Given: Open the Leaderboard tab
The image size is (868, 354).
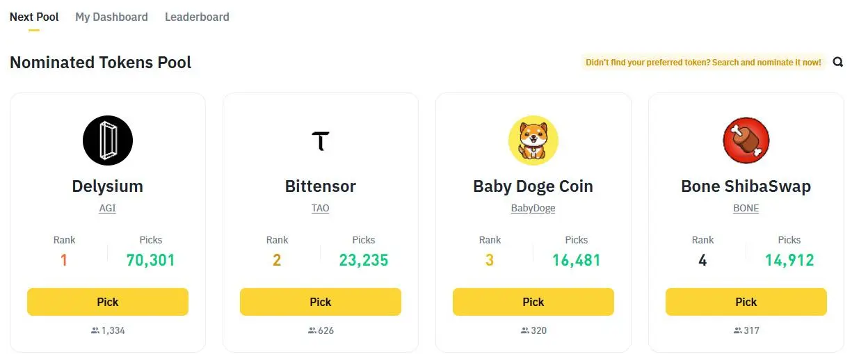Looking at the screenshot, I should coord(197,17).
